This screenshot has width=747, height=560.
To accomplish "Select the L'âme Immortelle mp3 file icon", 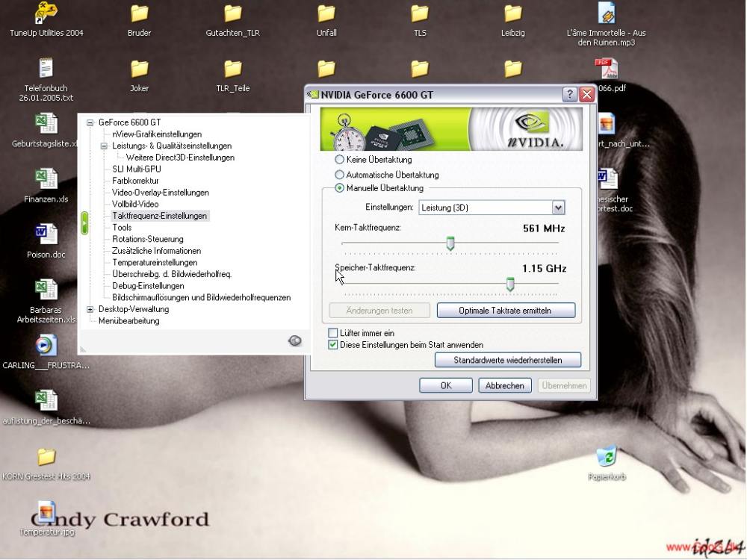I will point(607,13).
